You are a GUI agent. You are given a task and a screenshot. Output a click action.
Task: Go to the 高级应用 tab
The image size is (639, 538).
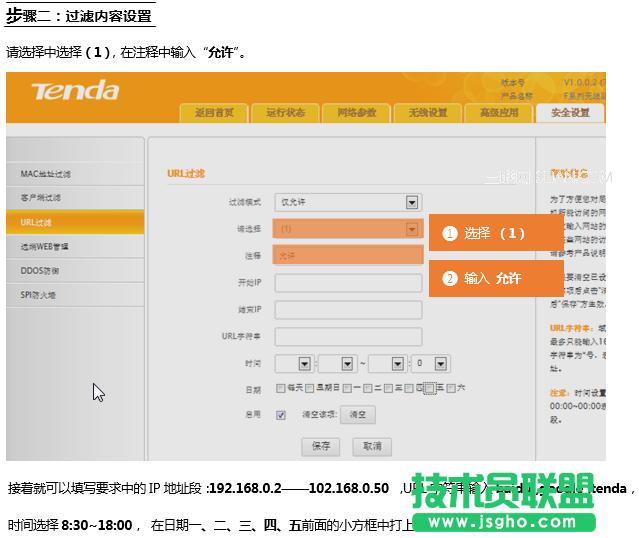498,113
